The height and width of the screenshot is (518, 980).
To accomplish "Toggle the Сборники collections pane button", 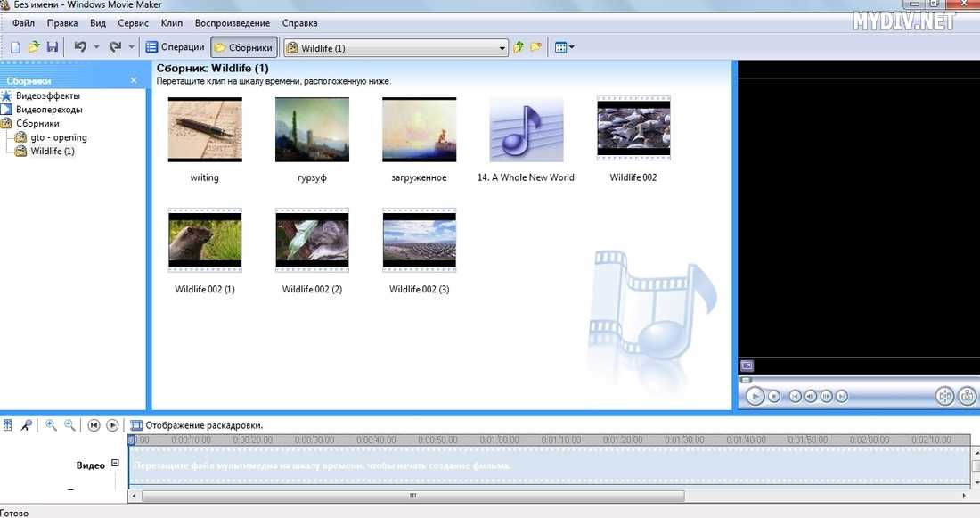I will point(243,47).
